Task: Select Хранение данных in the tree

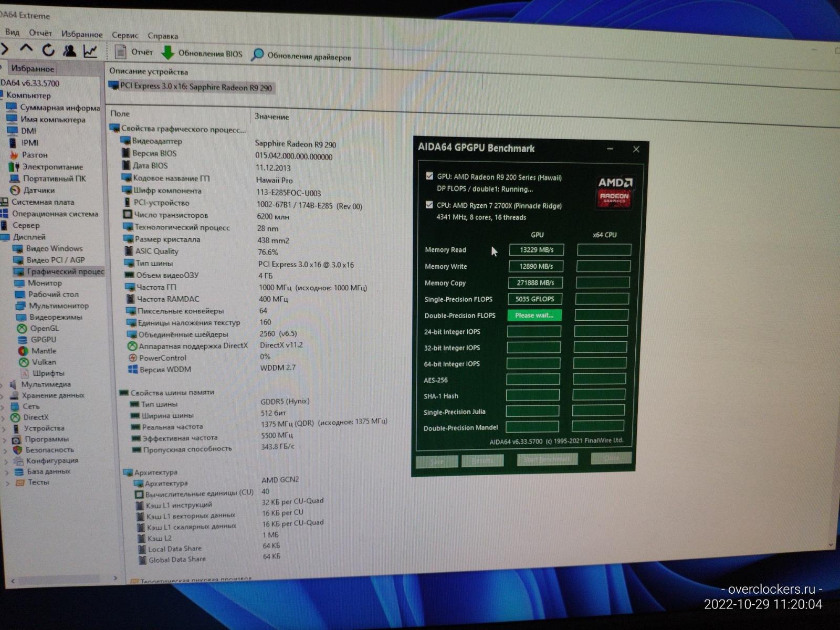Action: coord(53,395)
